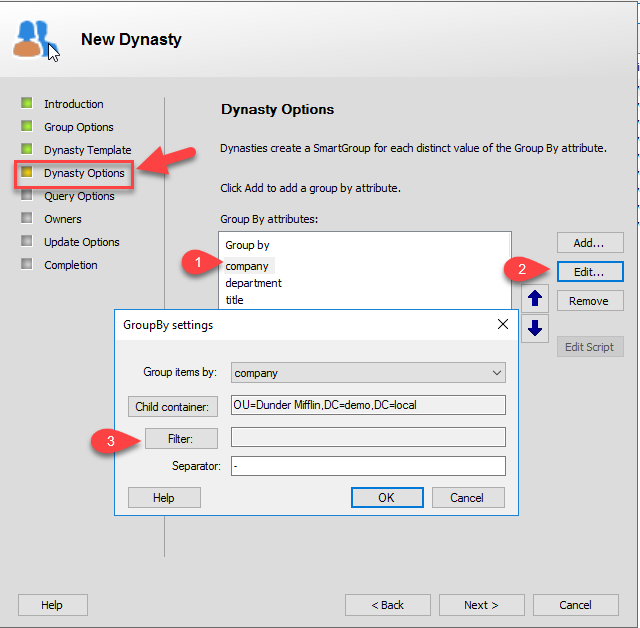Viewport: 640px width, 628px height.
Task: Click the Separator input field
Action: coord(368,466)
